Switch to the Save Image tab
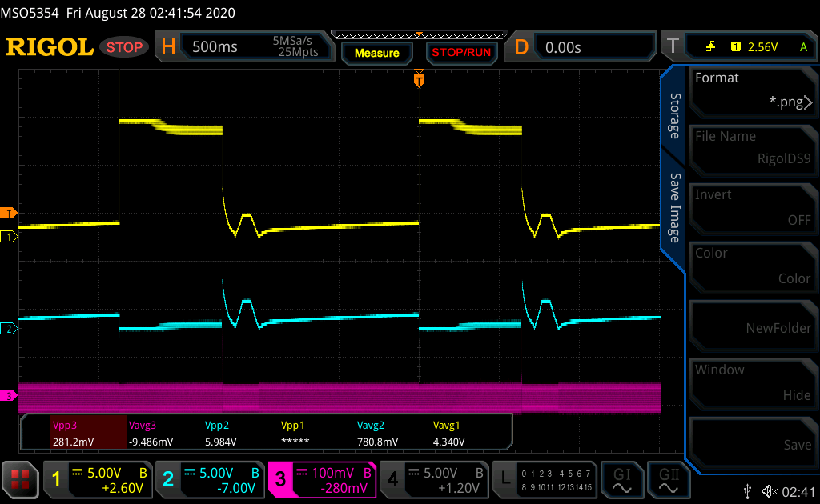The height and width of the screenshot is (504, 820). (675, 208)
